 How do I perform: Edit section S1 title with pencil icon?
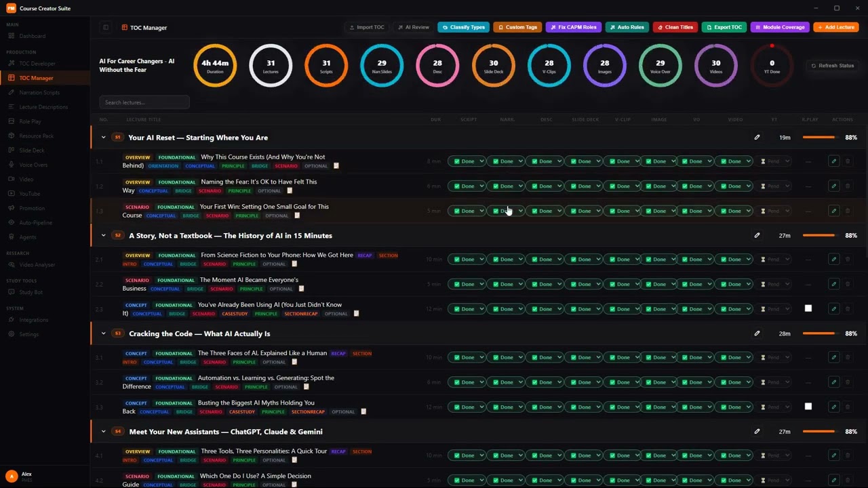[x=757, y=138]
